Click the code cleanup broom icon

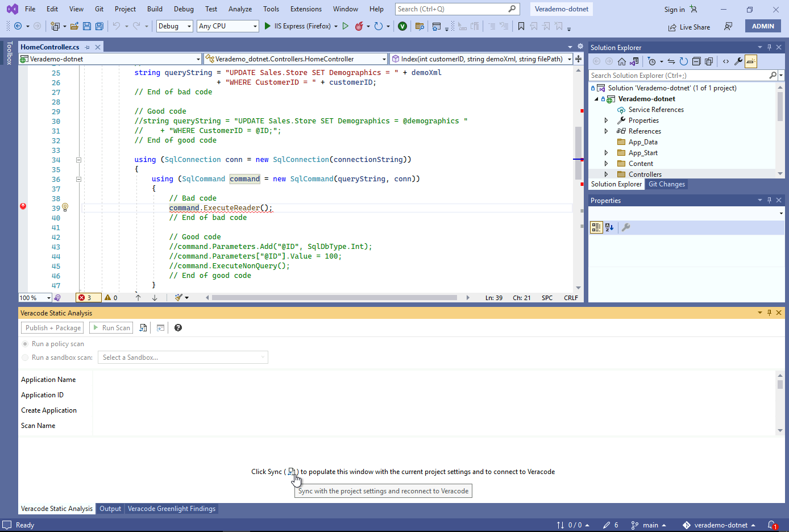coord(179,297)
